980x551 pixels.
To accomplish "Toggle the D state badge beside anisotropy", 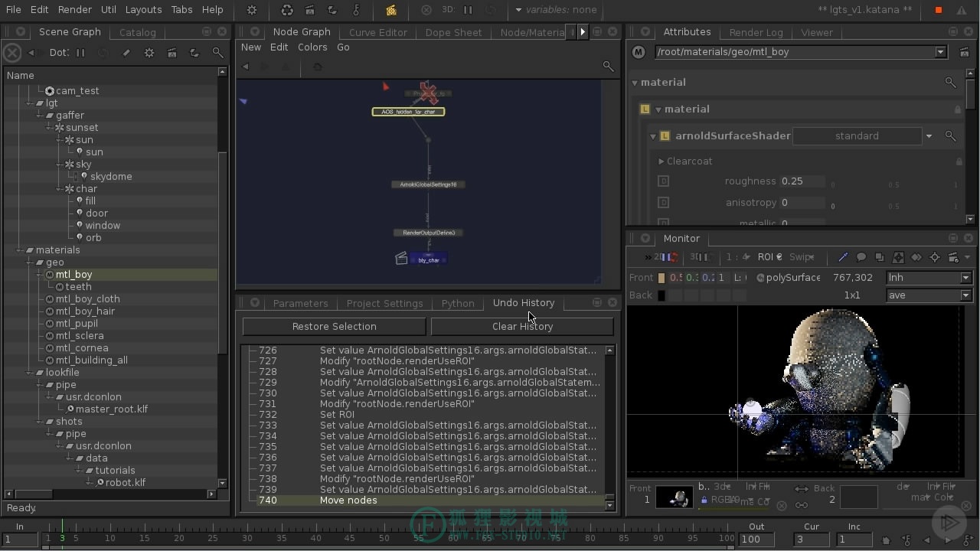I will [x=663, y=203].
